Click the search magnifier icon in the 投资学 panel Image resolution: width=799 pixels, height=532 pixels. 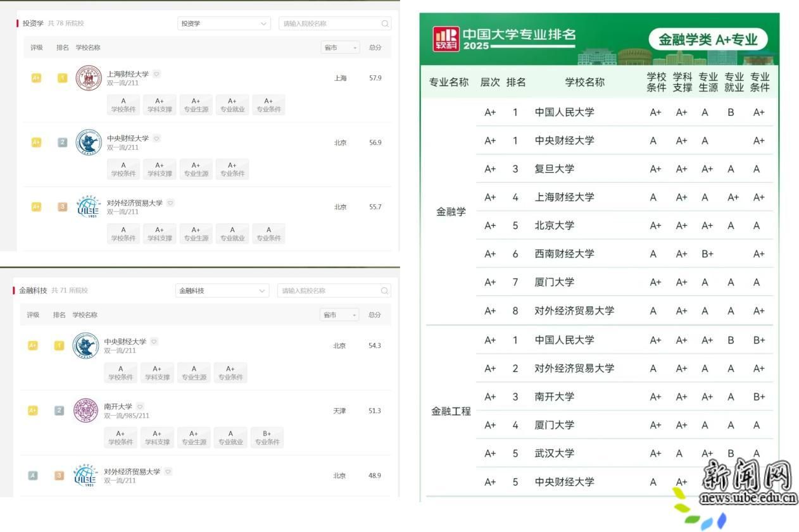tap(385, 23)
